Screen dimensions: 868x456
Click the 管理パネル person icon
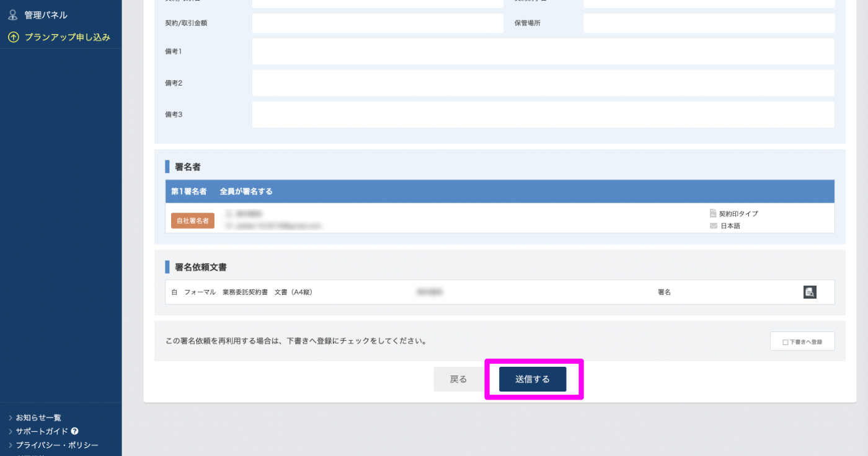coord(13,15)
